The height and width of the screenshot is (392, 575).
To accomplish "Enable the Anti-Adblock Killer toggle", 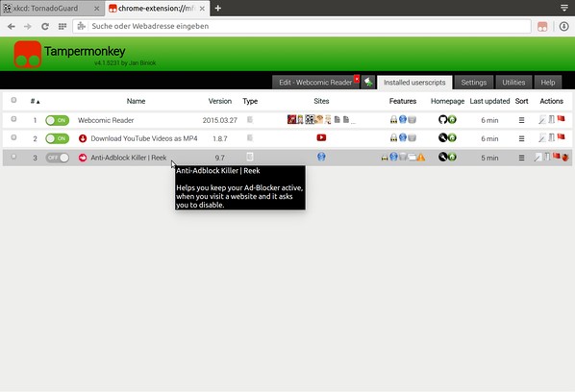I will click(x=57, y=158).
